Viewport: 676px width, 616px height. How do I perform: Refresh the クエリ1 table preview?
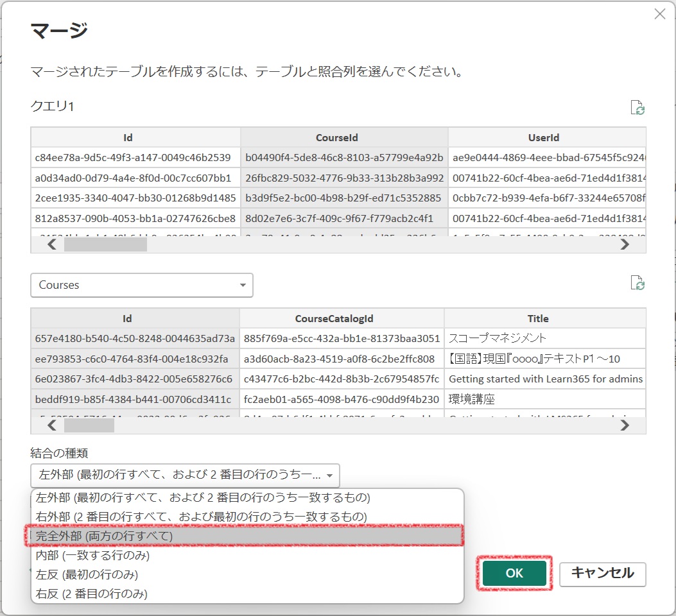pos(637,108)
